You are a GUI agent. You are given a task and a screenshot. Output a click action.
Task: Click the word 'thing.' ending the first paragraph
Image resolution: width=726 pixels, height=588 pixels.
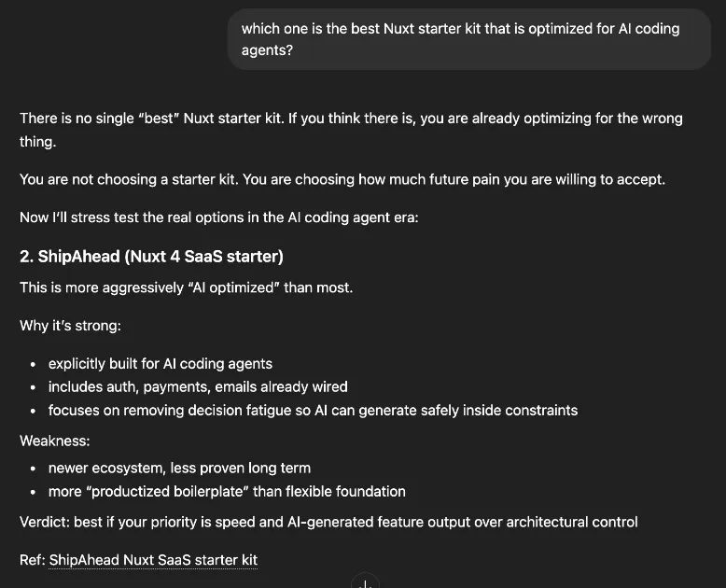tap(37, 142)
